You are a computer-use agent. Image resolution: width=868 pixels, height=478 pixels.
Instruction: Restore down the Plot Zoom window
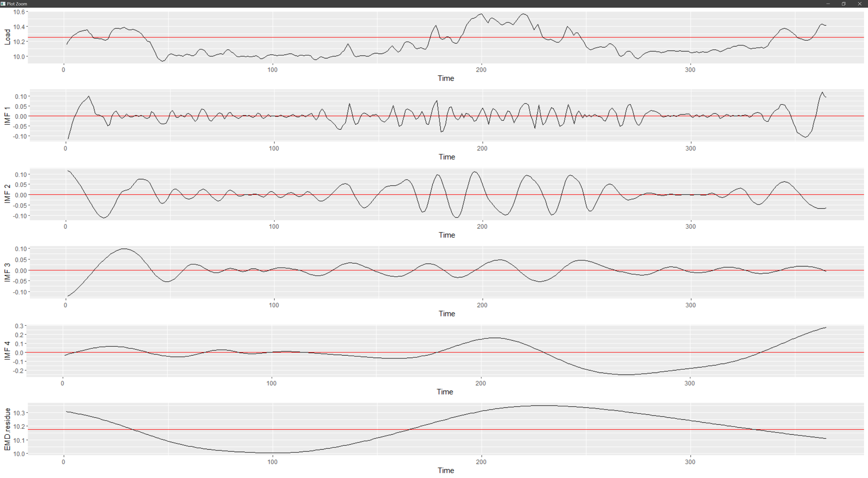pyautogui.click(x=844, y=4)
